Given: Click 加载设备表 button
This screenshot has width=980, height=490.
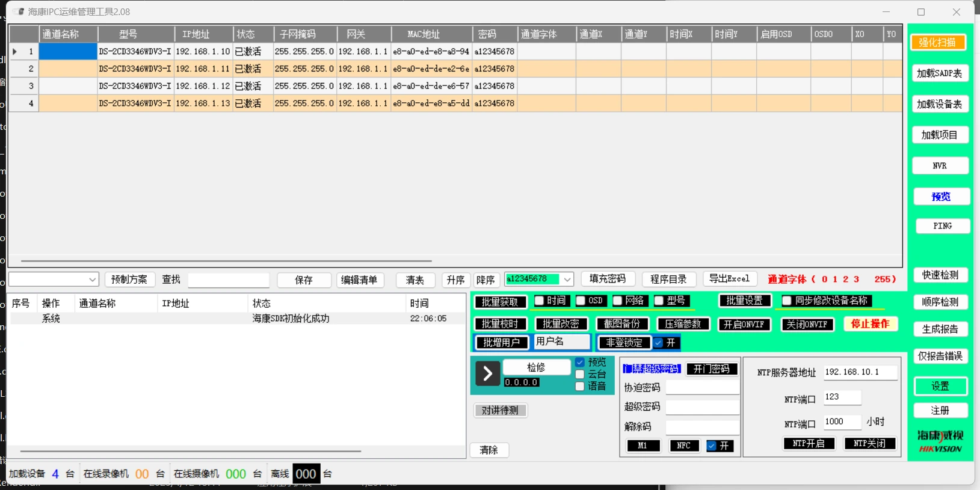Looking at the screenshot, I should tap(940, 104).
